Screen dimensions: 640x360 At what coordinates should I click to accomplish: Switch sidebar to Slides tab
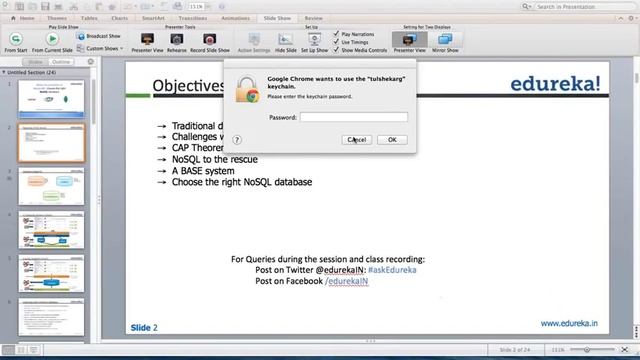pyautogui.click(x=35, y=62)
